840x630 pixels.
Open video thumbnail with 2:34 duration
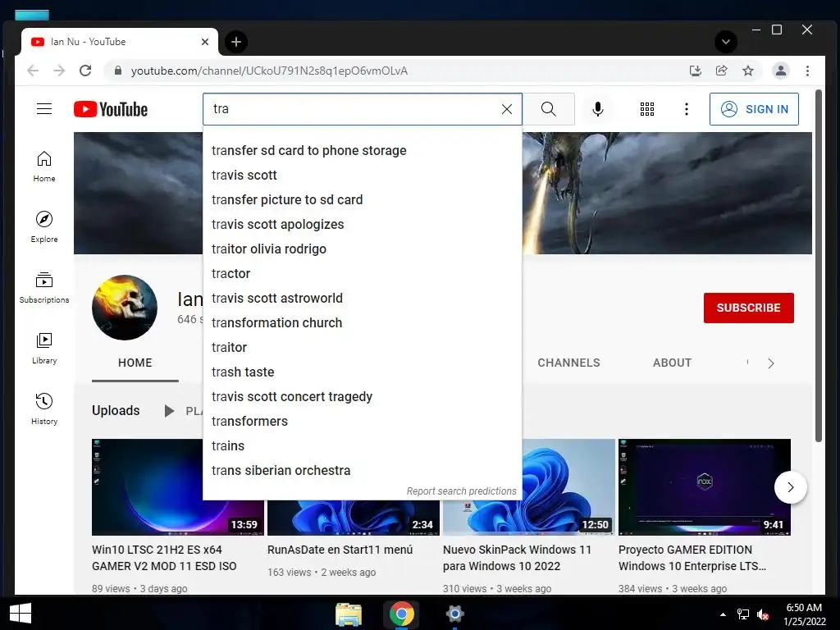[x=353, y=517]
